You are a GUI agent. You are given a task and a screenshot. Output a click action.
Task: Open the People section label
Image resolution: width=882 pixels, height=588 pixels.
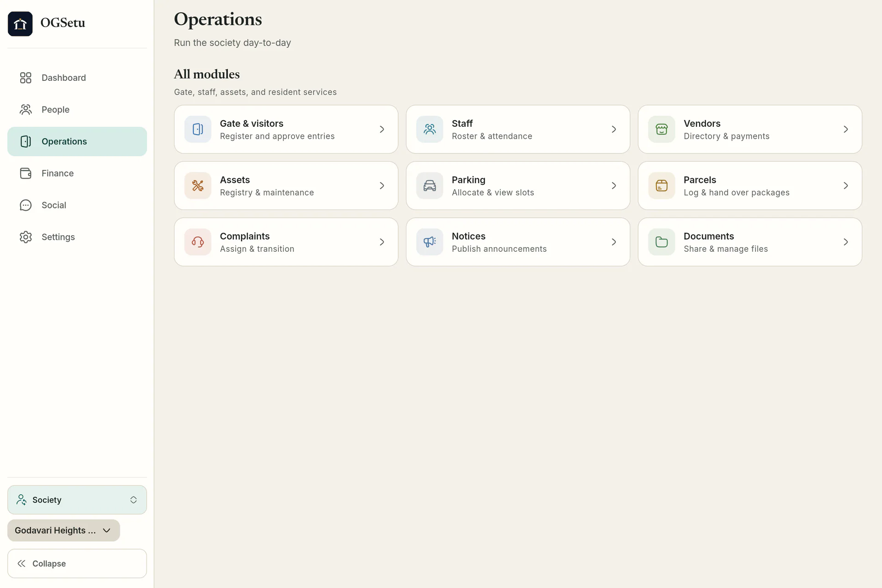pyautogui.click(x=56, y=109)
